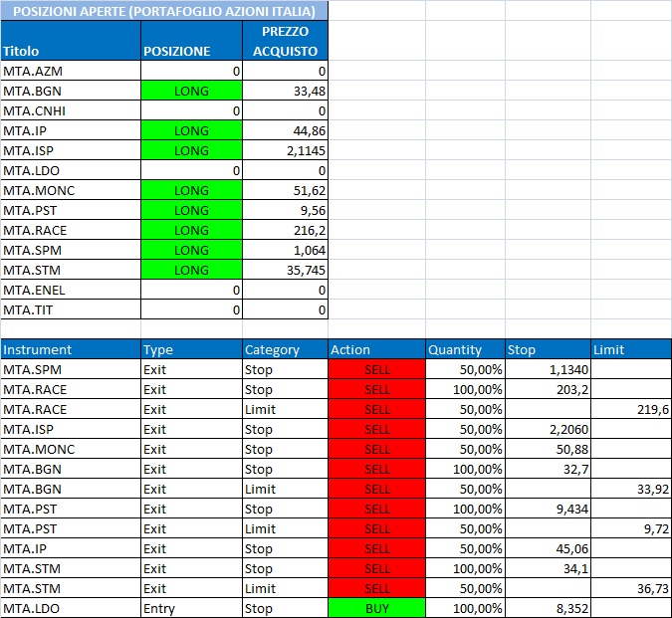Select the Quantity column header
Screen dimensions: 672x618
[466, 349]
